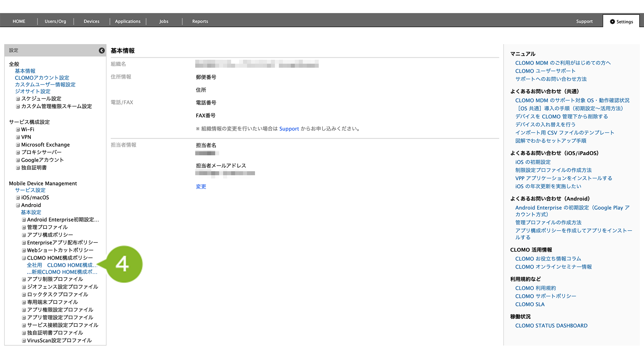Screen dimensions: 644x362
Task: Select 全社用 CLOMO HOME構成 policy item
Action: (62, 265)
